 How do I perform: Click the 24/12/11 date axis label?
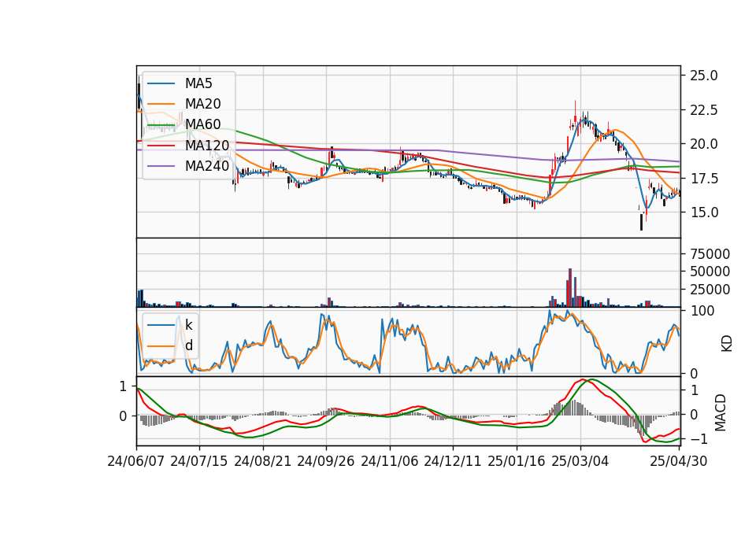coord(453,461)
